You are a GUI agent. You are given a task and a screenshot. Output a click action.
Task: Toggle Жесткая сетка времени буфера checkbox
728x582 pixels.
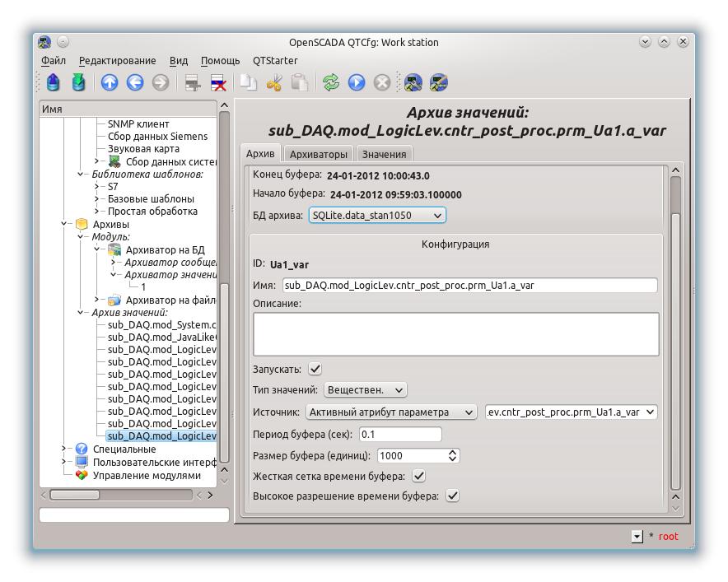tap(418, 476)
